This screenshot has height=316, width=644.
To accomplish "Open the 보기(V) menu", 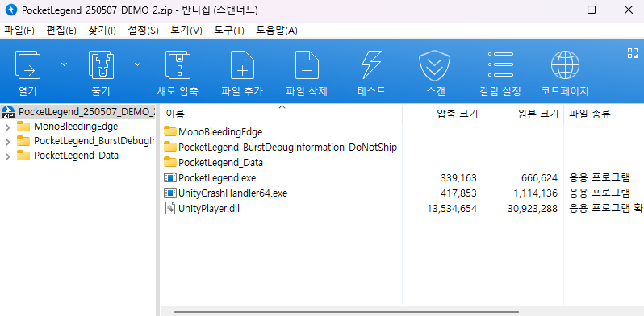I will (x=186, y=31).
